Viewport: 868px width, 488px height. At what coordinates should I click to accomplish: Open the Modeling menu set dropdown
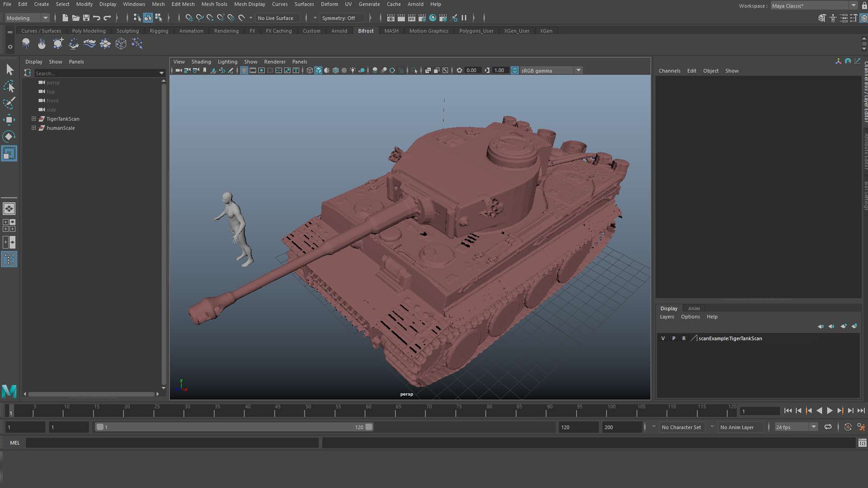pos(27,18)
